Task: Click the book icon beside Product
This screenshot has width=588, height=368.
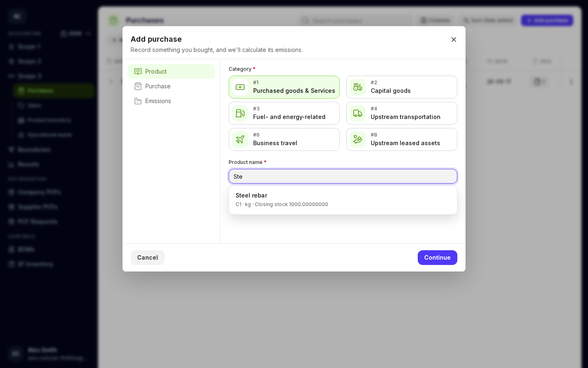Action: (x=138, y=72)
